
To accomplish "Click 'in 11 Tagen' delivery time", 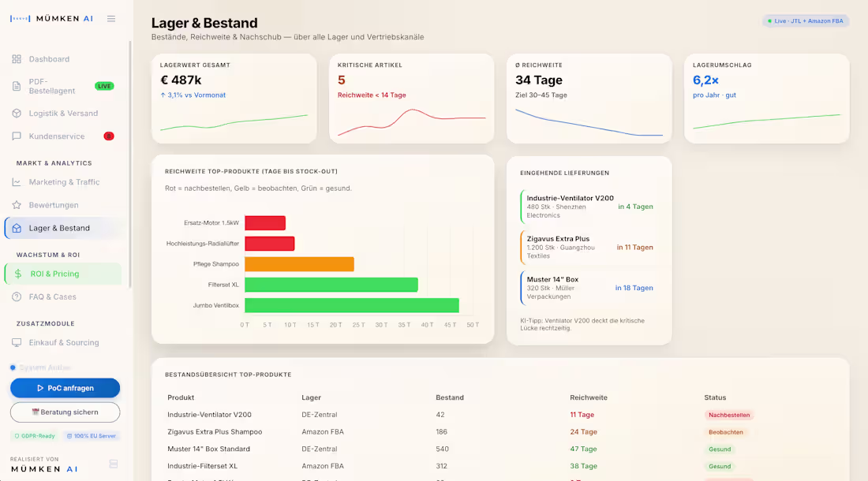I will [635, 247].
